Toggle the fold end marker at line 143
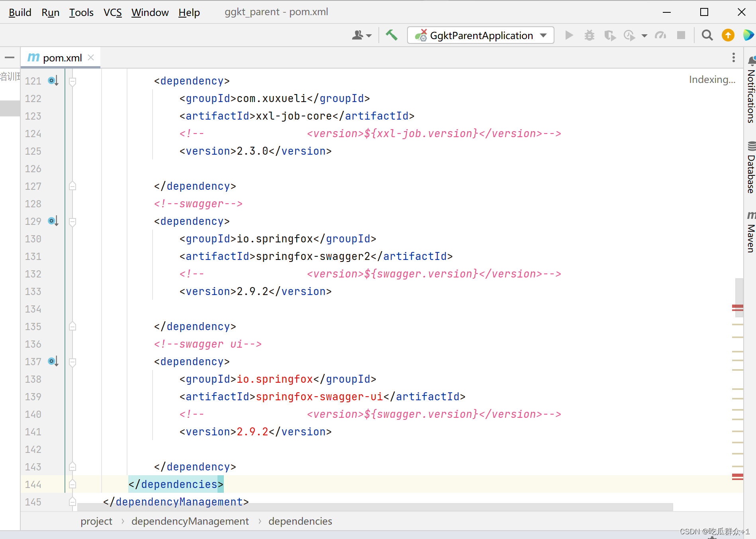Screen dimensions: 756x539 [x=72, y=467]
